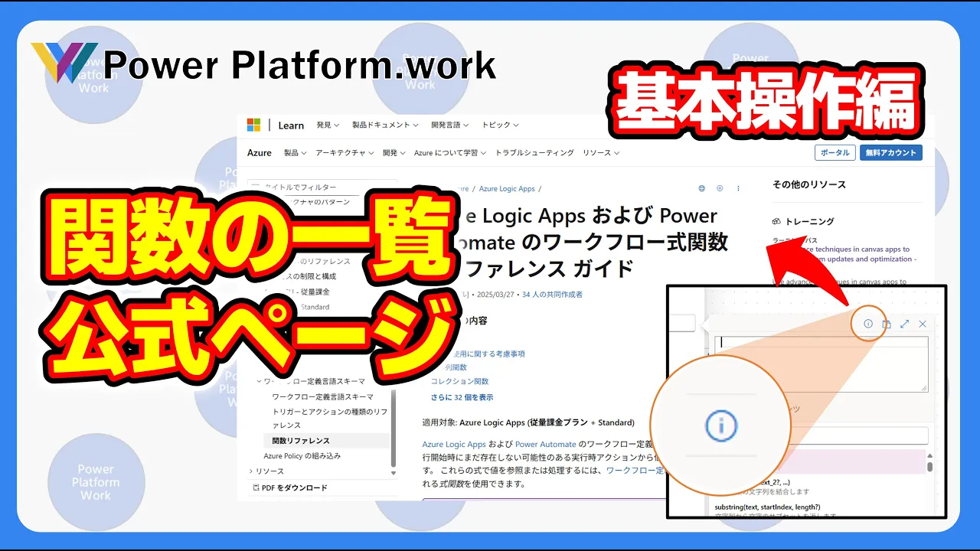Open the Azure Logic Apps link in paragraph

coord(454,444)
